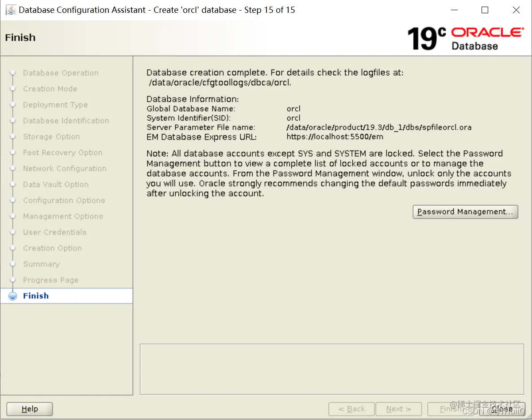Click the Global Database Name value orcl

293,108
